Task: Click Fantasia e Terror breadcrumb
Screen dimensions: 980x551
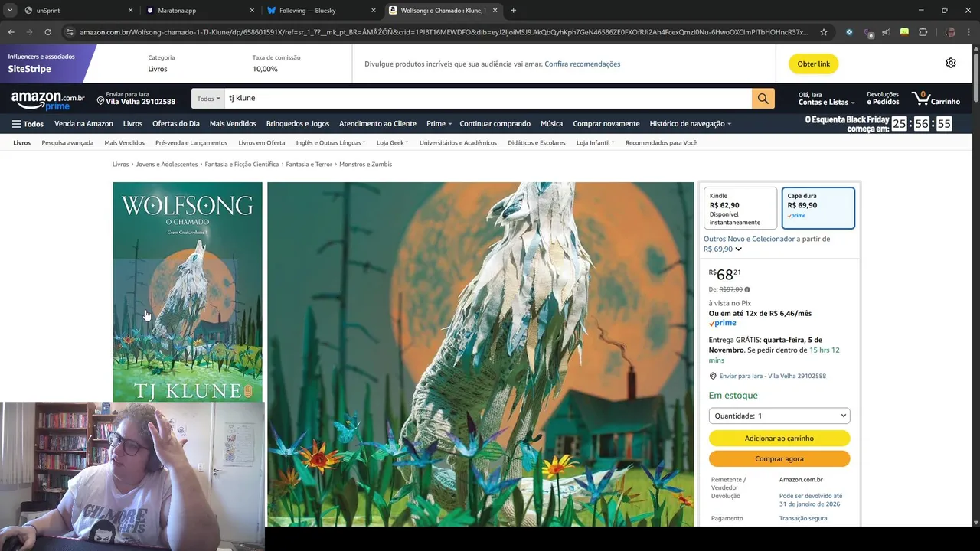Action: [x=309, y=164]
